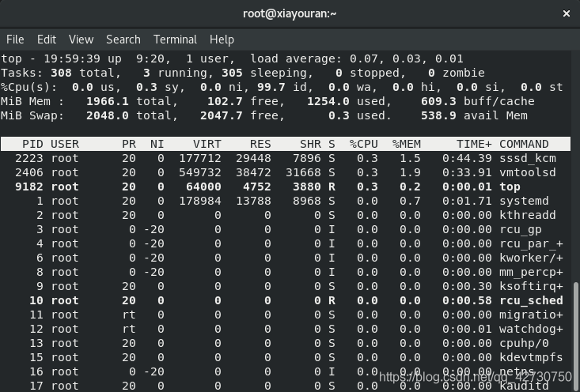This screenshot has height=392, width=580.
Task: Click VIRT value 549732 for vmtoolsd
Action: point(200,172)
